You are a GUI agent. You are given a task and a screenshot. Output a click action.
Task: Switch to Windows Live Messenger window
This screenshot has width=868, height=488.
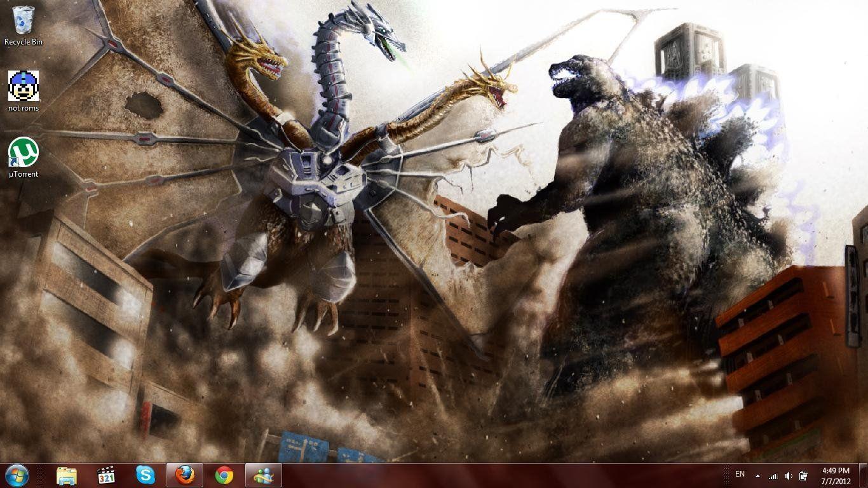click(x=263, y=475)
